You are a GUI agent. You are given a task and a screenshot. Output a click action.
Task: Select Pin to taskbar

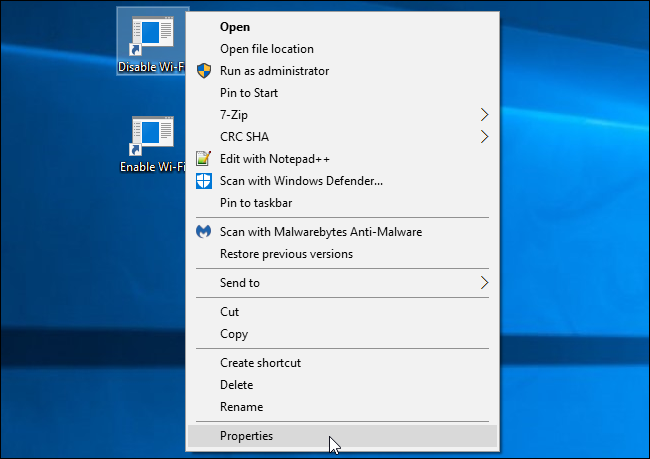[x=342, y=203]
